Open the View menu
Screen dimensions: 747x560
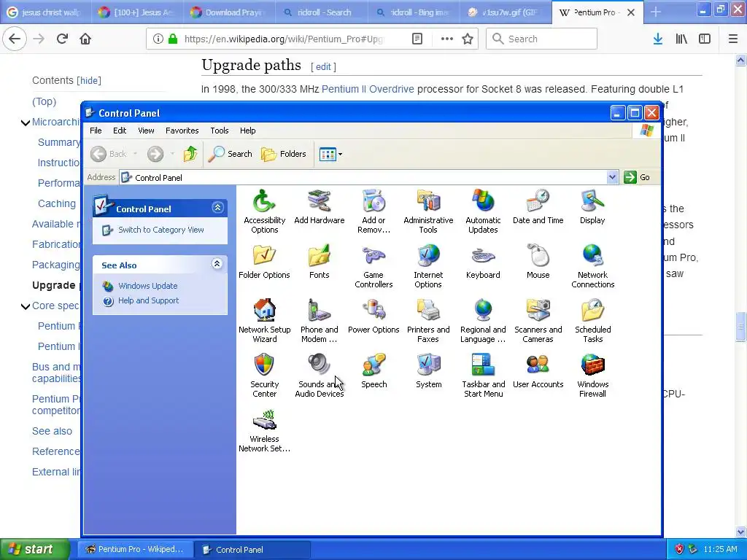point(146,131)
